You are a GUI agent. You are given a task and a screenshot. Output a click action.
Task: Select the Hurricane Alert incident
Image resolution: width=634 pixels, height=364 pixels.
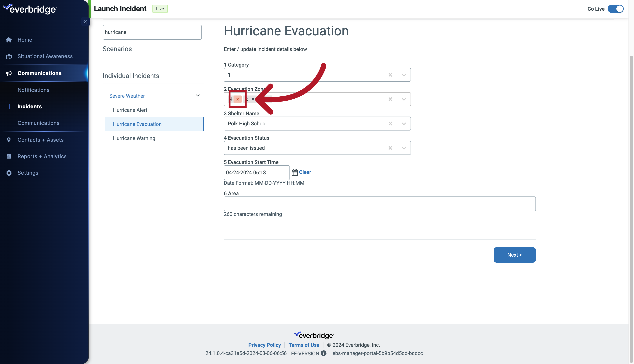(x=130, y=110)
